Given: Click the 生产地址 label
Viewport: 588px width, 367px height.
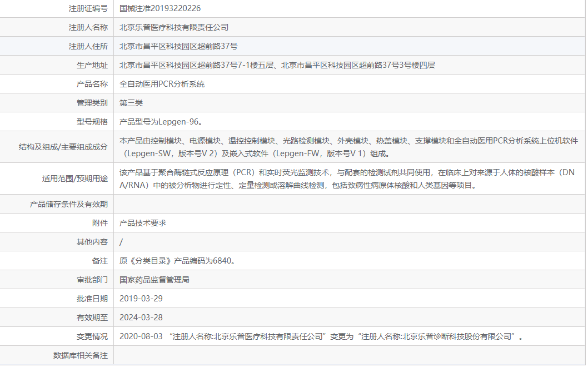Looking at the screenshot, I should (x=92, y=65).
